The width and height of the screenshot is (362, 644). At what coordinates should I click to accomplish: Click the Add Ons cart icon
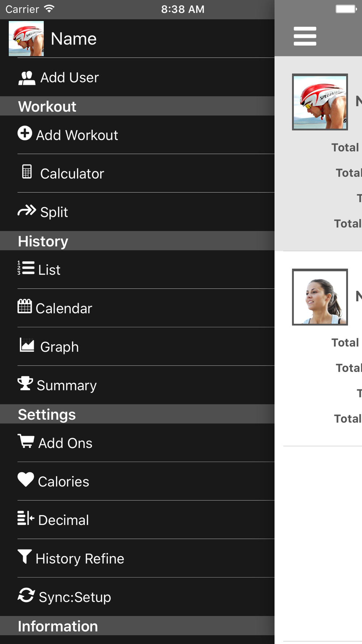(26, 441)
